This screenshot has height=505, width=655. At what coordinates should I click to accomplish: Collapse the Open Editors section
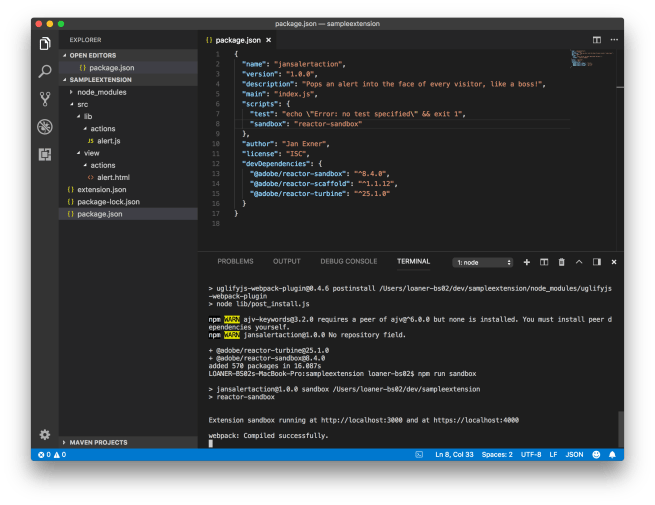pyautogui.click(x=92, y=55)
